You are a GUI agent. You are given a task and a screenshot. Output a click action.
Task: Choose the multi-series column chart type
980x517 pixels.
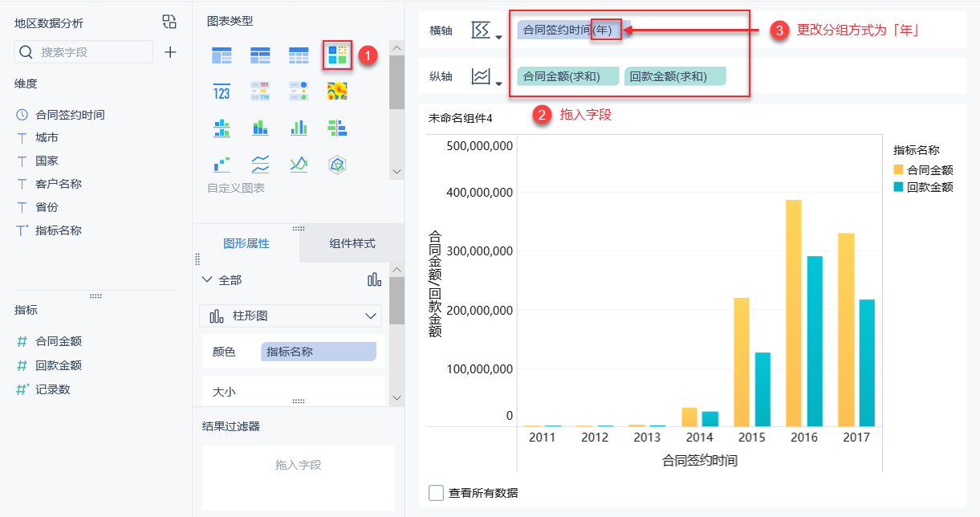click(299, 128)
